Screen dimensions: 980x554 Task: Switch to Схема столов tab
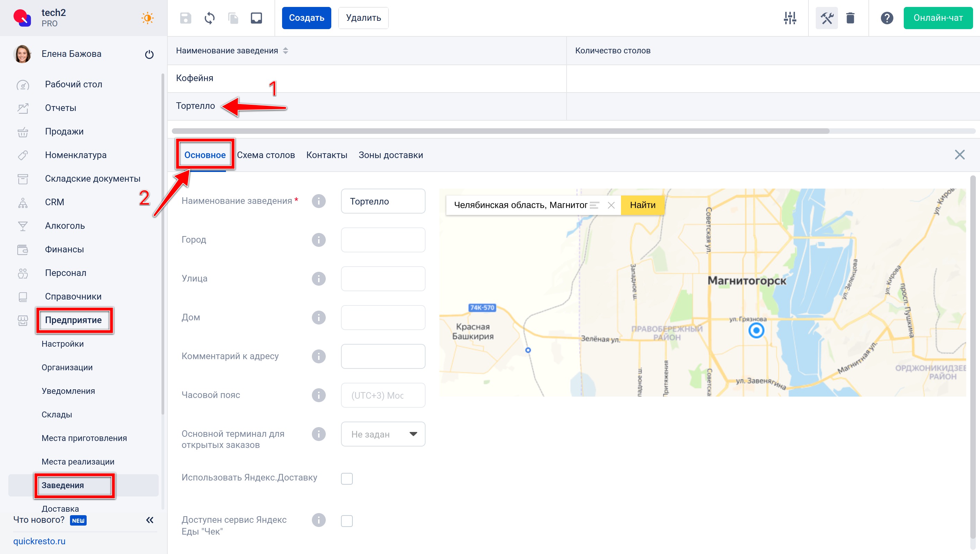(265, 155)
